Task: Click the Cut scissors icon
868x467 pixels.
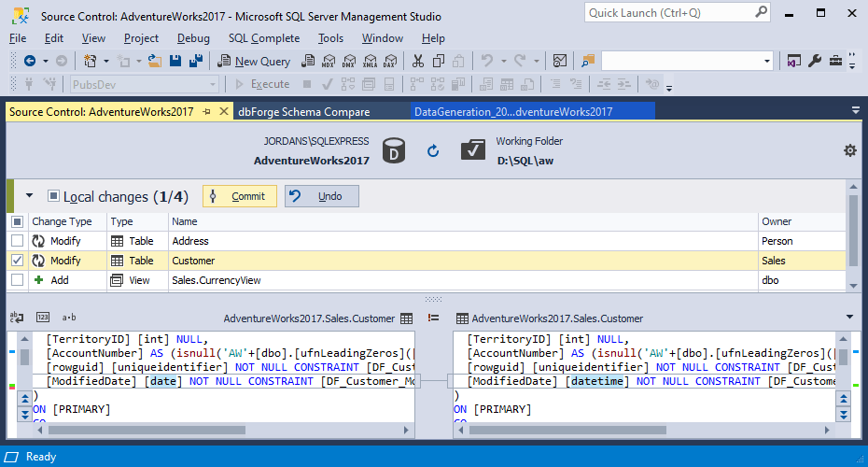Action: 418,61
